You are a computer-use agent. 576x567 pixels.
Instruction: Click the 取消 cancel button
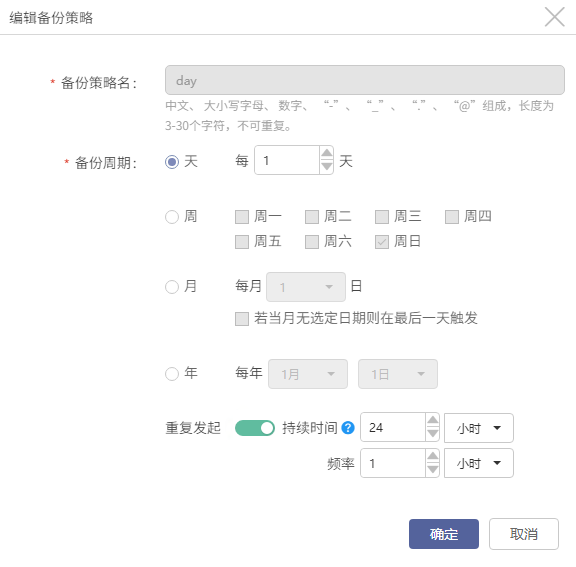pyautogui.click(x=523, y=534)
